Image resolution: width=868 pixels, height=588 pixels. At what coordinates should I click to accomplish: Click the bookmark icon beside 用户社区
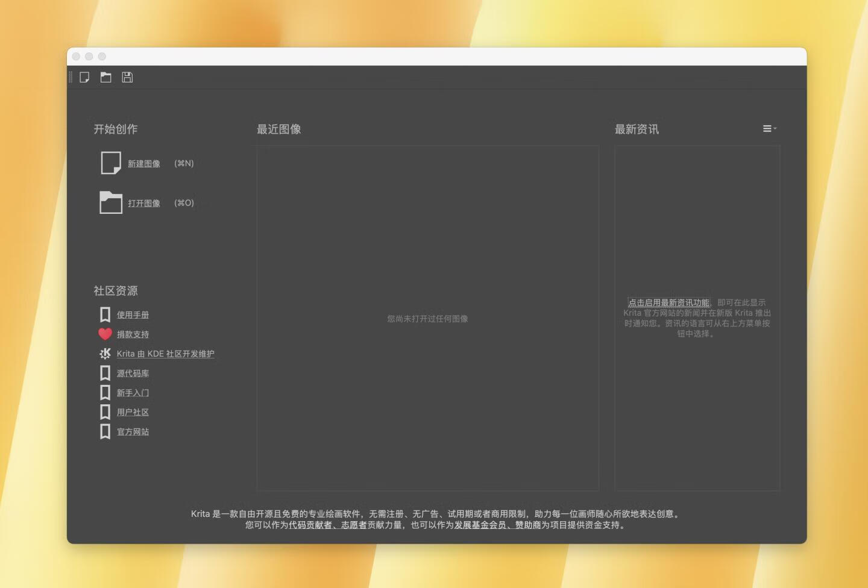[x=105, y=412]
